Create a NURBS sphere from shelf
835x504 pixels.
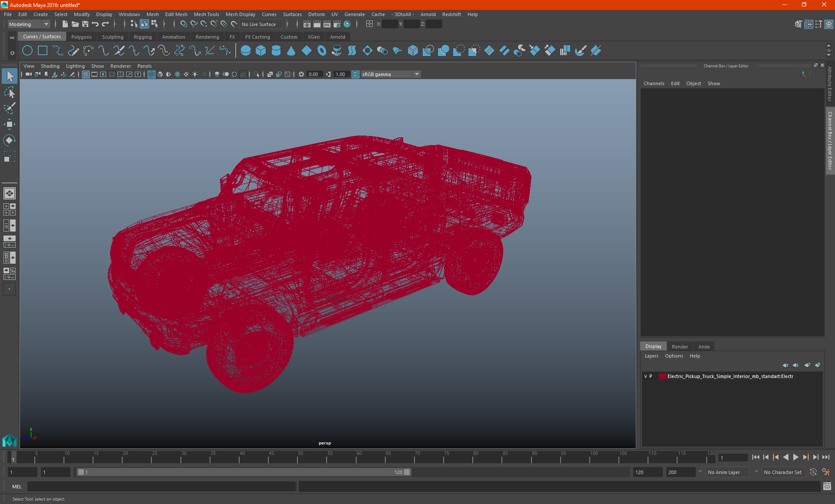click(x=246, y=51)
